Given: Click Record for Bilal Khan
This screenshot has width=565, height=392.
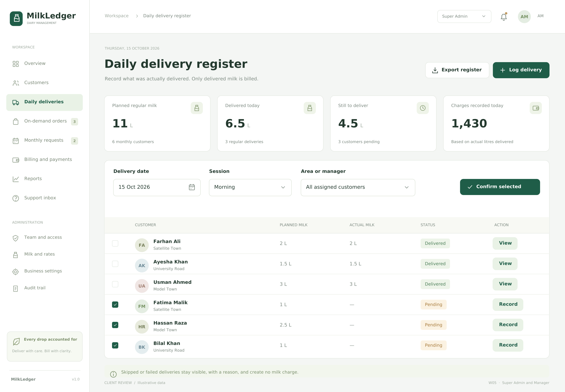Looking at the screenshot, I should [x=508, y=345].
